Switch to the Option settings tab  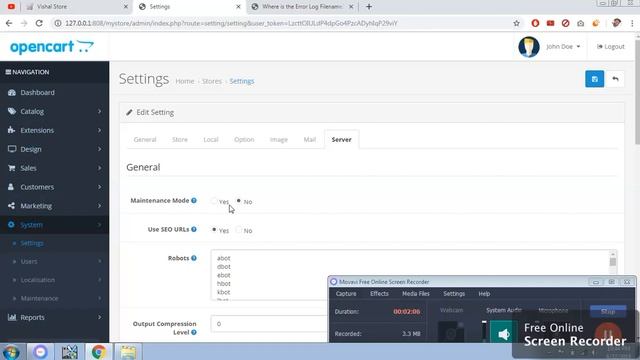pyautogui.click(x=244, y=140)
